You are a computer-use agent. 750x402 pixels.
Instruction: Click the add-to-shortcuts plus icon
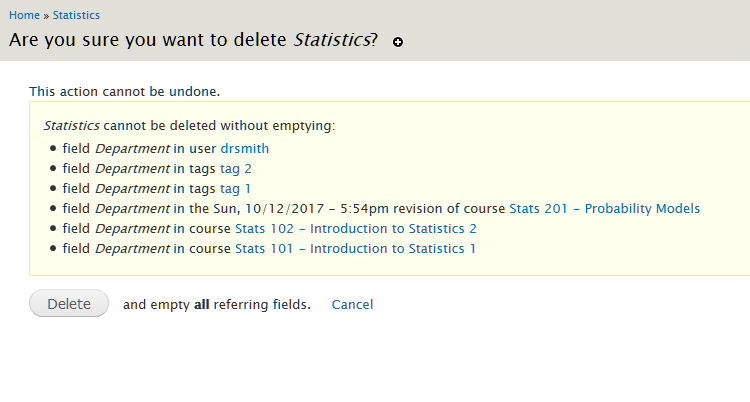click(x=398, y=42)
